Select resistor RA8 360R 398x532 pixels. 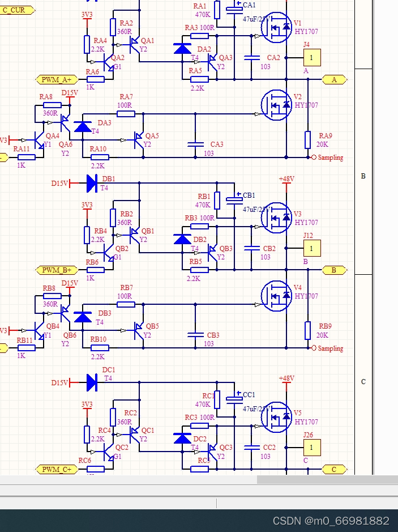coord(52,105)
